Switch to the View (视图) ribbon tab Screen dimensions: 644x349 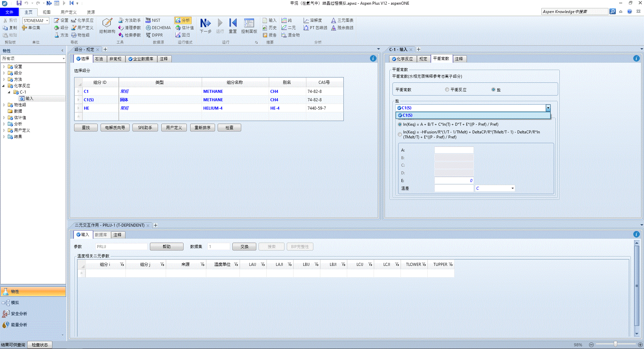(x=47, y=12)
